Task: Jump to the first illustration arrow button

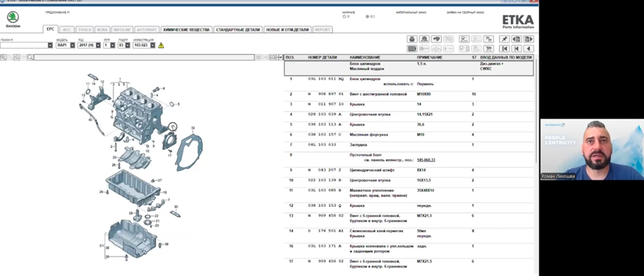Action: click(x=505, y=48)
